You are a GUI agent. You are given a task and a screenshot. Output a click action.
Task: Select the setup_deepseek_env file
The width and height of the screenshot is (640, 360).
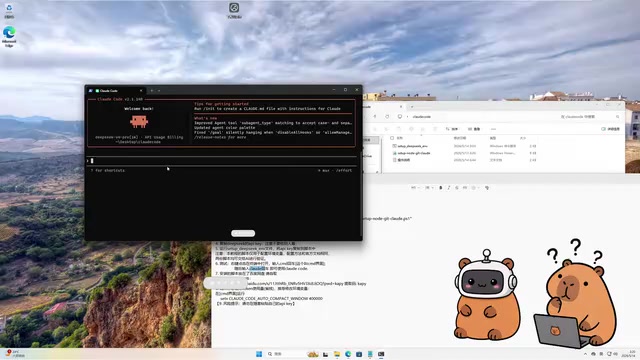412,146
